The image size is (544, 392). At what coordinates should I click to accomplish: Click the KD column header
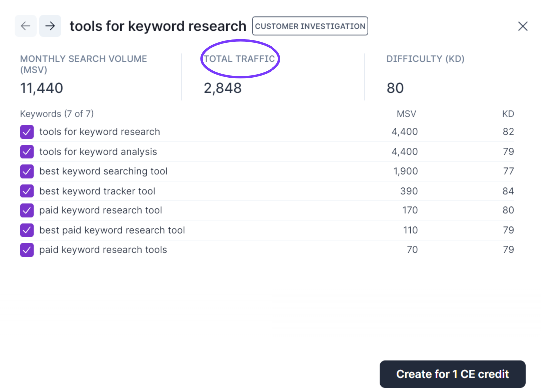tap(508, 114)
